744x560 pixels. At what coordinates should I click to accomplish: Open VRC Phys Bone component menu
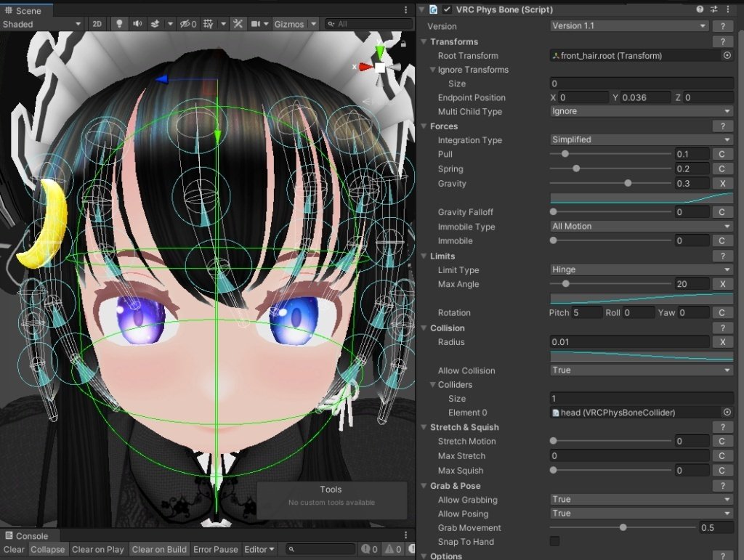coord(728,9)
